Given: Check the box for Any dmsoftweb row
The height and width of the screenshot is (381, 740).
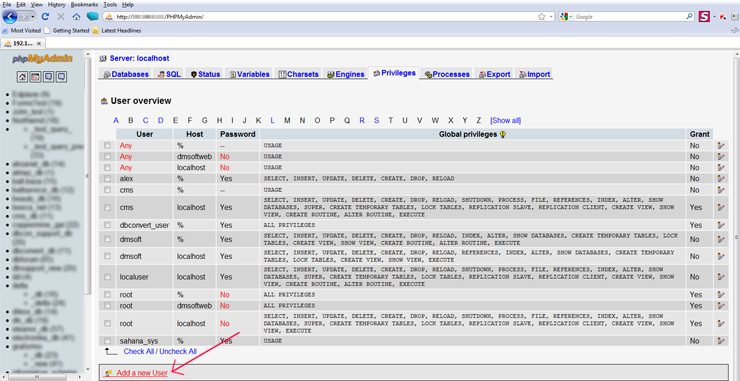Looking at the screenshot, I should [108, 156].
